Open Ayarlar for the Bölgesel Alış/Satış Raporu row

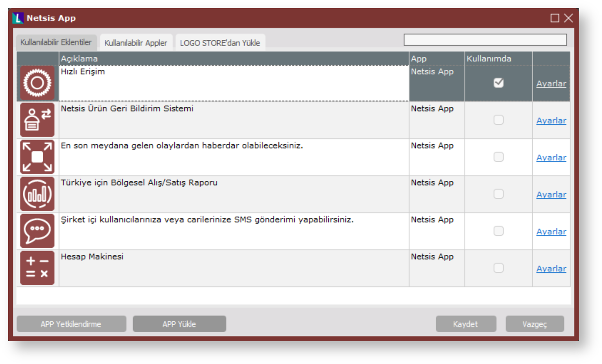(551, 195)
